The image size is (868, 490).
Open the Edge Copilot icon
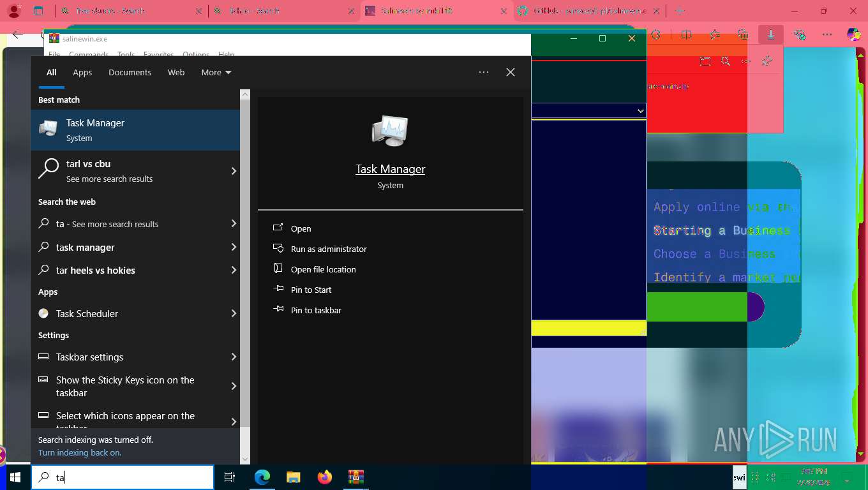pos(853,34)
